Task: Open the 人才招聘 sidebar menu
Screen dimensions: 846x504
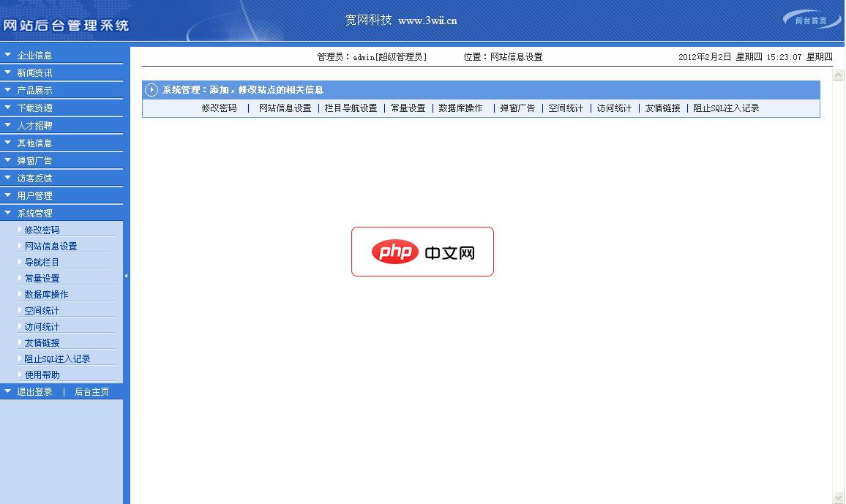Action: point(34,126)
